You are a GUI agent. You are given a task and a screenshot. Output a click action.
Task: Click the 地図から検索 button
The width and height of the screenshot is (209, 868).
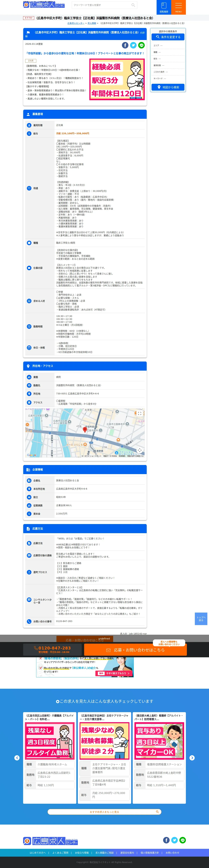[168, 87]
